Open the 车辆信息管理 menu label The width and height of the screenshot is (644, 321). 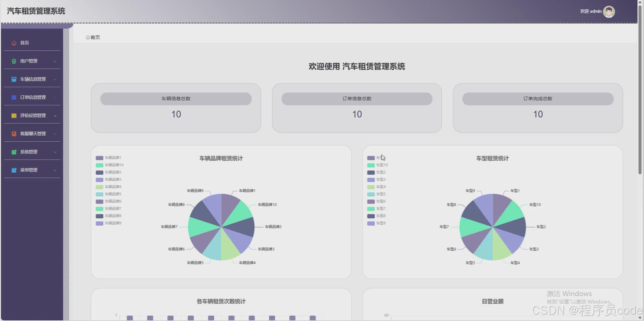tap(33, 79)
